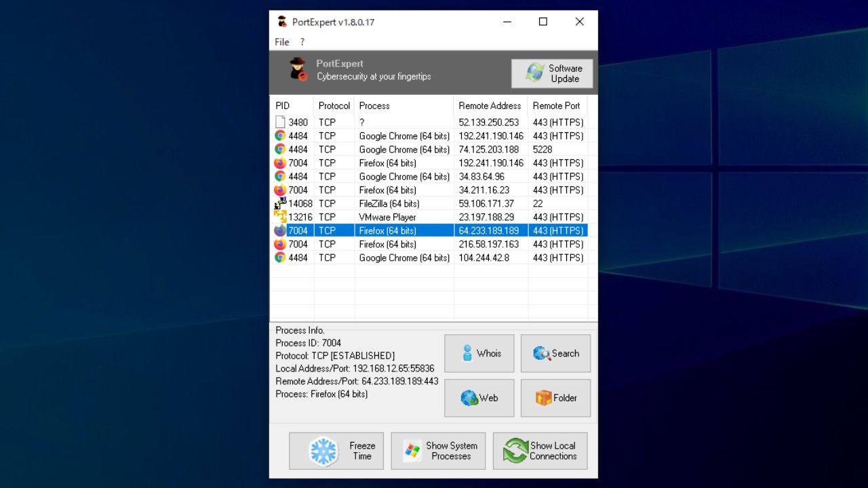868x488 pixels.
Task: Select remote address 52.139.250.253
Action: [488, 122]
